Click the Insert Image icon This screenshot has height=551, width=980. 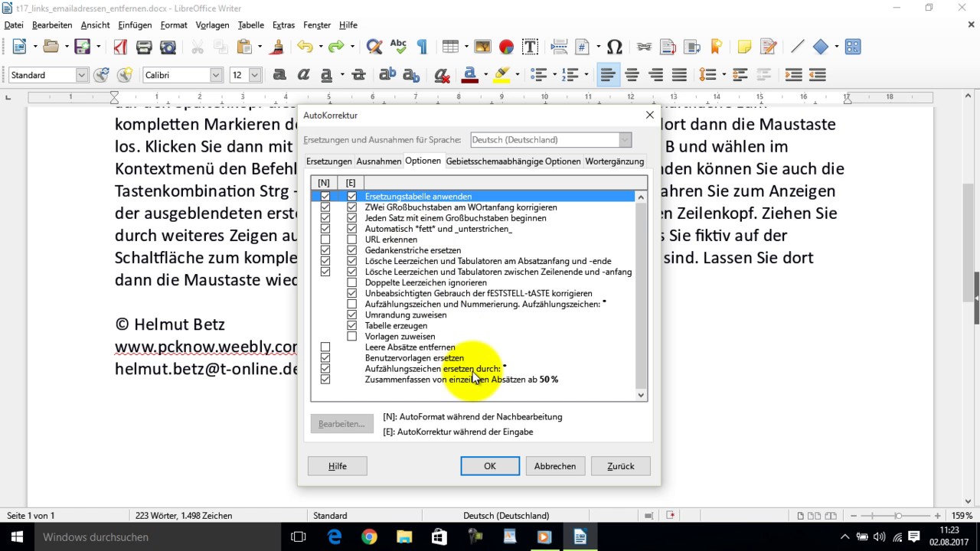pyautogui.click(x=482, y=47)
